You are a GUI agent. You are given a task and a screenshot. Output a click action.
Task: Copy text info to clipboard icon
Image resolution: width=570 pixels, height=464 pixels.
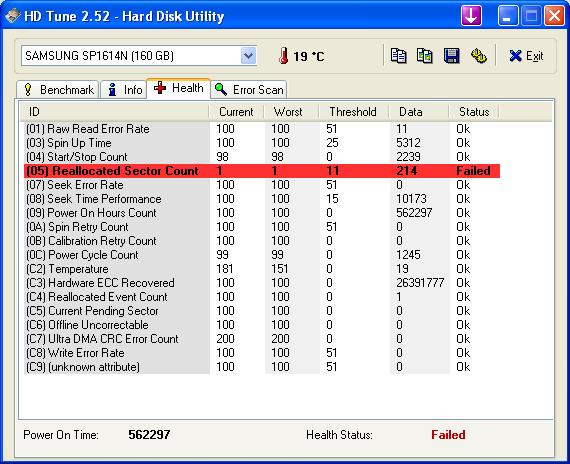point(398,56)
